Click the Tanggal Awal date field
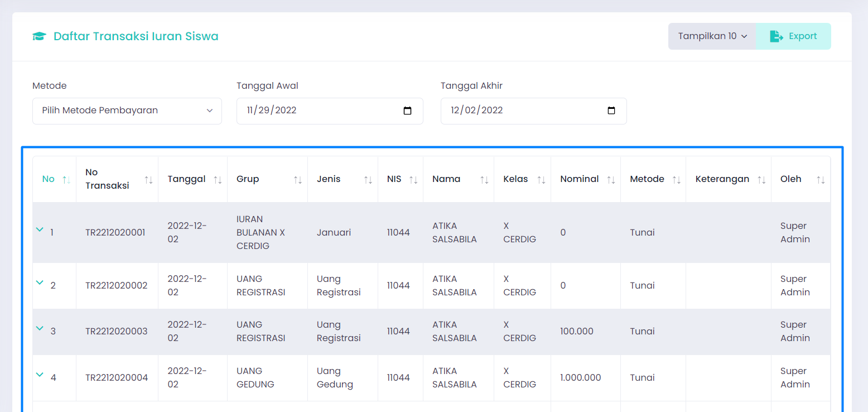Screen dimensions: 868x412 click(x=312, y=111)
